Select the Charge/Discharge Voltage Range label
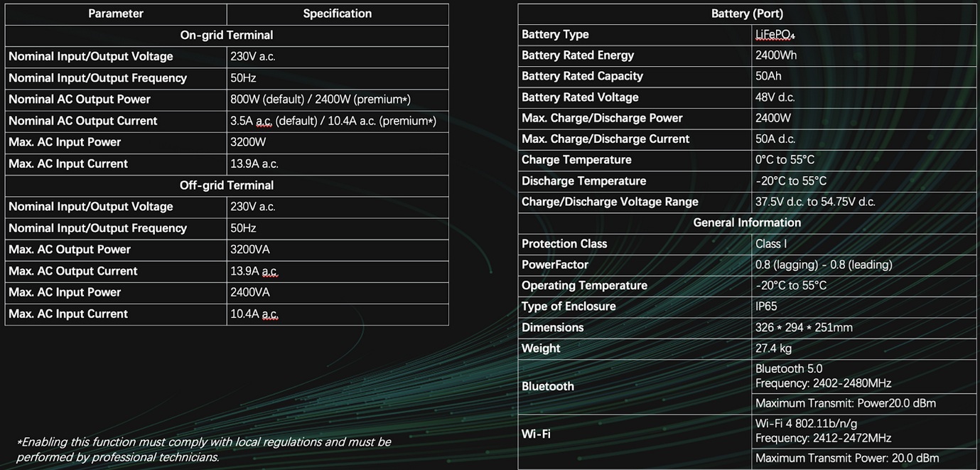This screenshot has width=980, height=470. [x=610, y=202]
